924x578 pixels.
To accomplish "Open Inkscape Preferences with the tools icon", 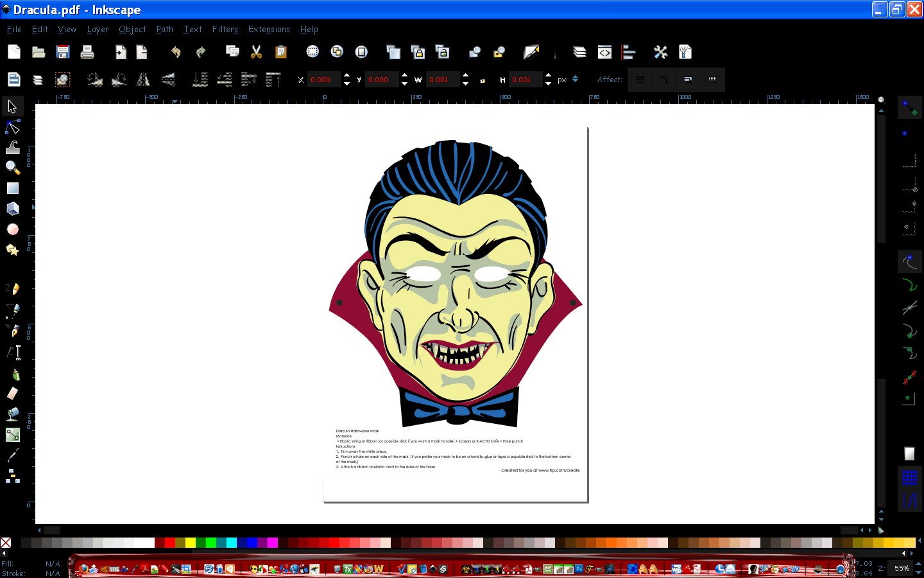I will tap(661, 52).
